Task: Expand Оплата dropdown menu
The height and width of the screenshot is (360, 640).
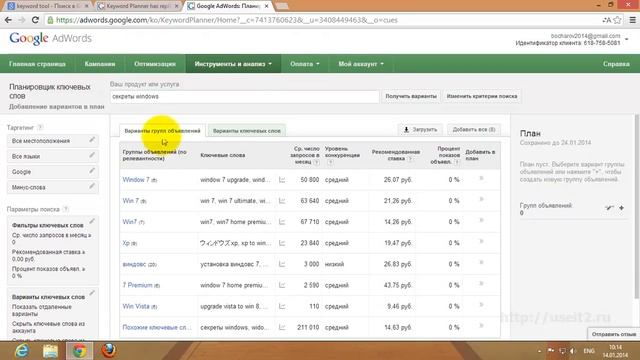Action: [x=304, y=64]
